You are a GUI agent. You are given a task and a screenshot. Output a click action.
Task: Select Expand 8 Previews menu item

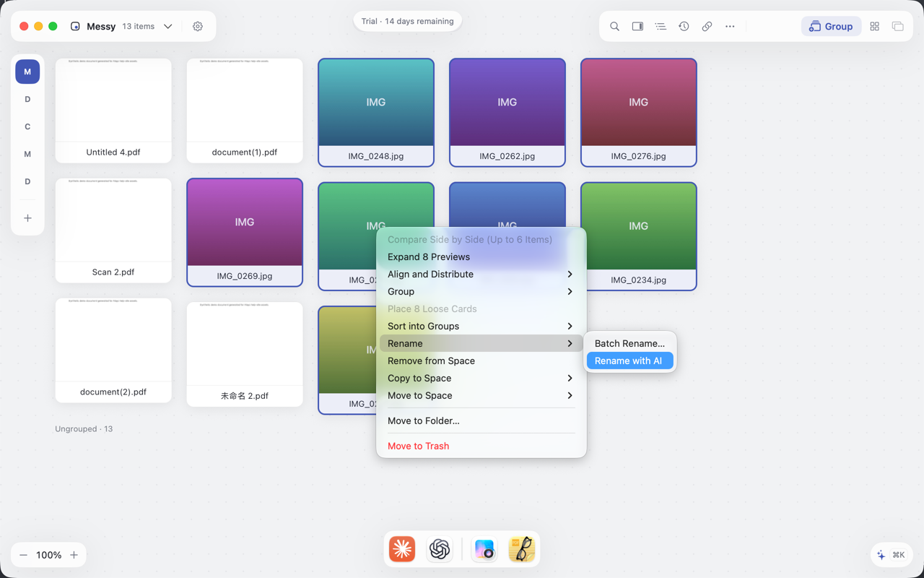click(481, 256)
